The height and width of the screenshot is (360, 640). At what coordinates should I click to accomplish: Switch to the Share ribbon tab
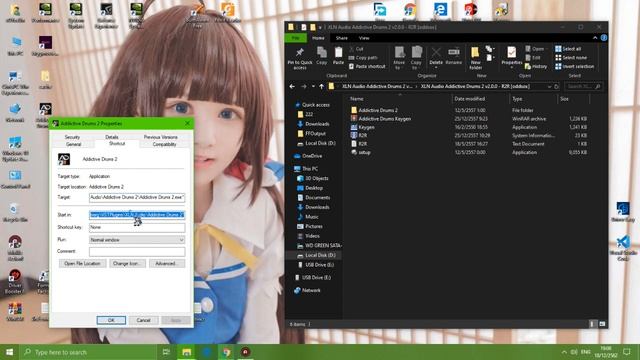[342, 38]
